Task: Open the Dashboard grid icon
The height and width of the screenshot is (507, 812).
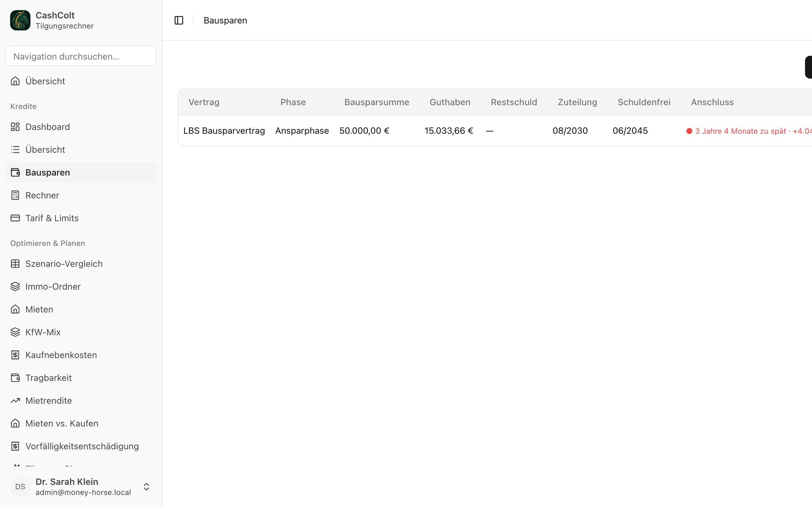Action: [15, 127]
